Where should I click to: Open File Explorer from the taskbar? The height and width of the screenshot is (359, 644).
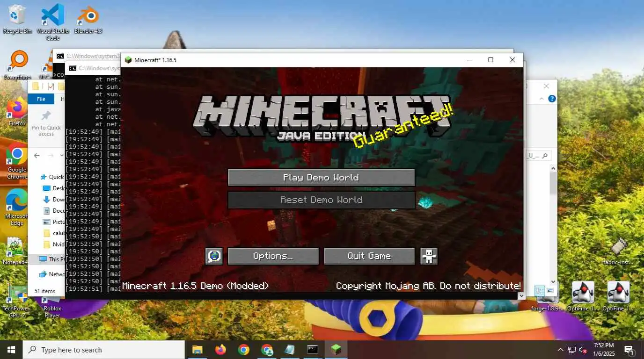[198, 350]
